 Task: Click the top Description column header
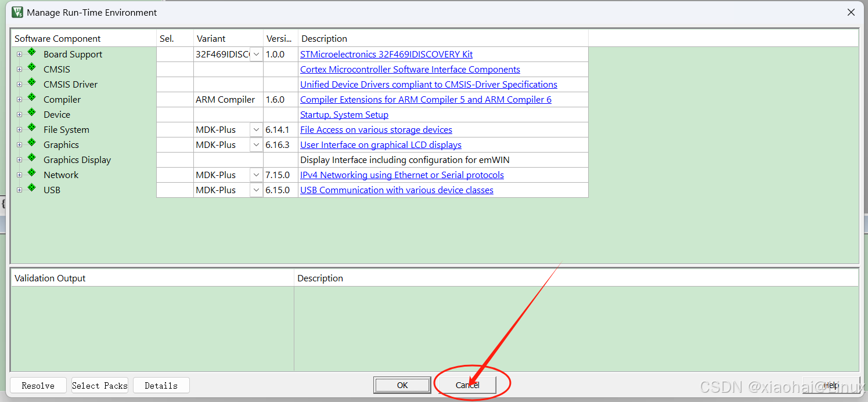pyautogui.click(x=443, y=39)
